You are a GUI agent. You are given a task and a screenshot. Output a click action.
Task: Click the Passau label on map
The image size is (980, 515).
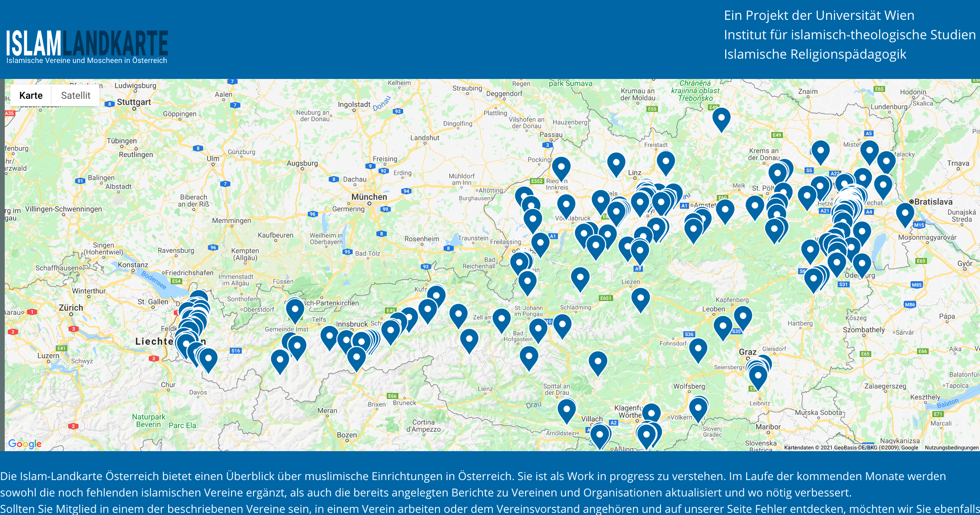pyautogui.click(x=551, y=134)
